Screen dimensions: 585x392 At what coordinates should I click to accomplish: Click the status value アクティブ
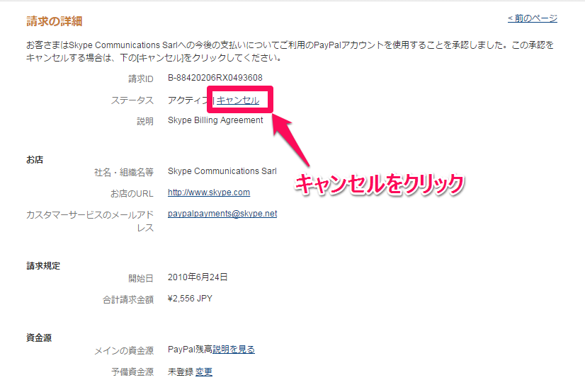[x=190, y=100]
